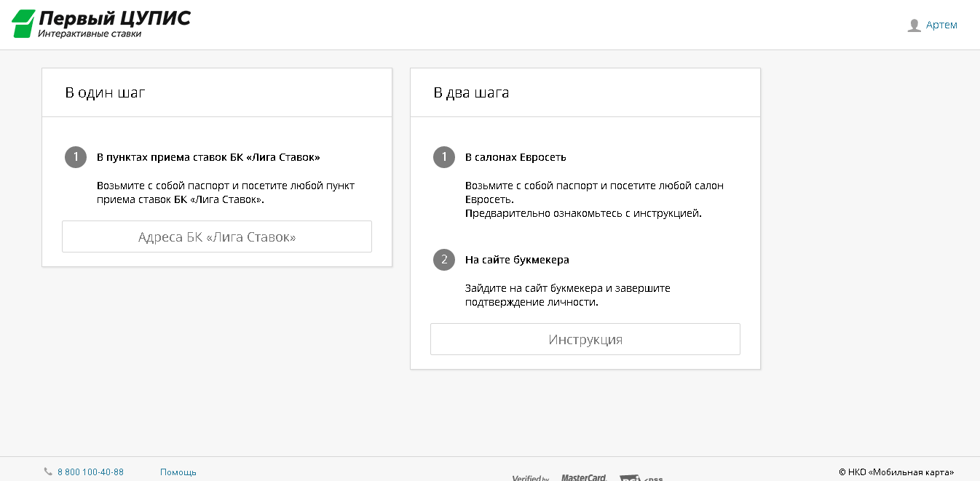
Task: Click the «В два шага» card heading
Action: (x=471, y=92)
